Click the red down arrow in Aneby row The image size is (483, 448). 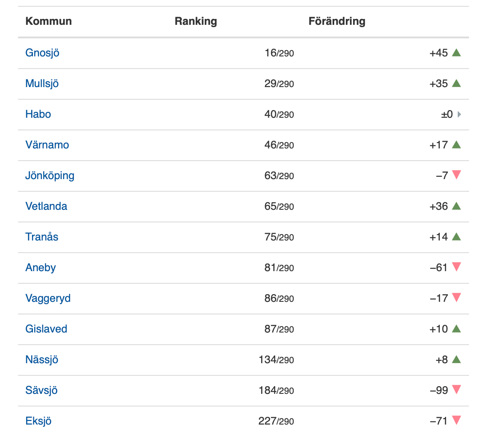[x=456, y=267]
